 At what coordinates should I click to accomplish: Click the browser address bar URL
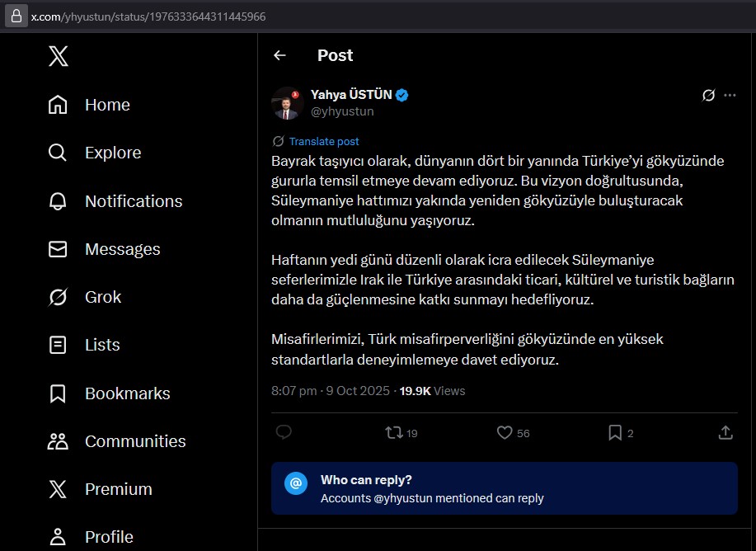click(x=148, y=16)
